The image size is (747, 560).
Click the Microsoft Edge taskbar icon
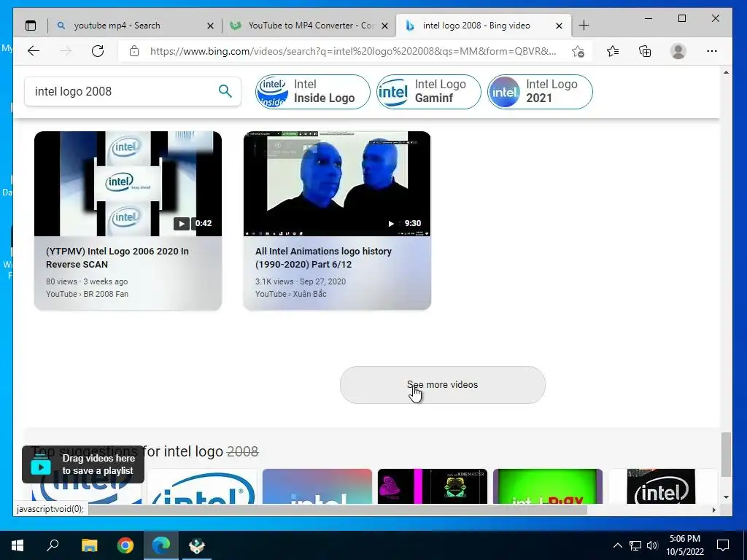tap(161, 545)
